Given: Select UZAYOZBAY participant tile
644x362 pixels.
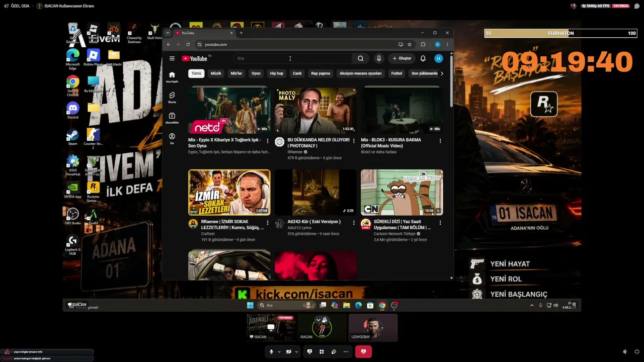Looking at the screenshot, I should 373,327.
